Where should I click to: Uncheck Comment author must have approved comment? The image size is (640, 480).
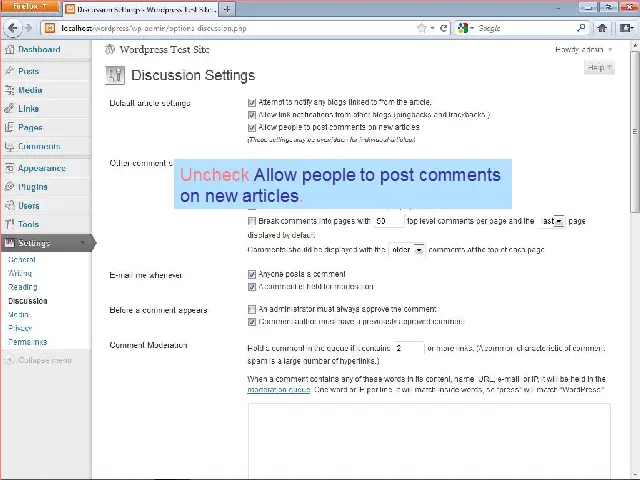252,322
